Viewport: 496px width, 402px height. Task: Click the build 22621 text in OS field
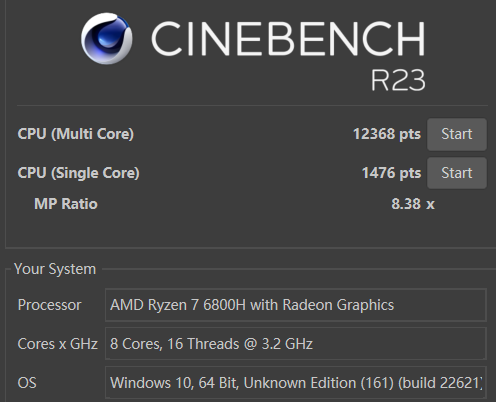440,383
